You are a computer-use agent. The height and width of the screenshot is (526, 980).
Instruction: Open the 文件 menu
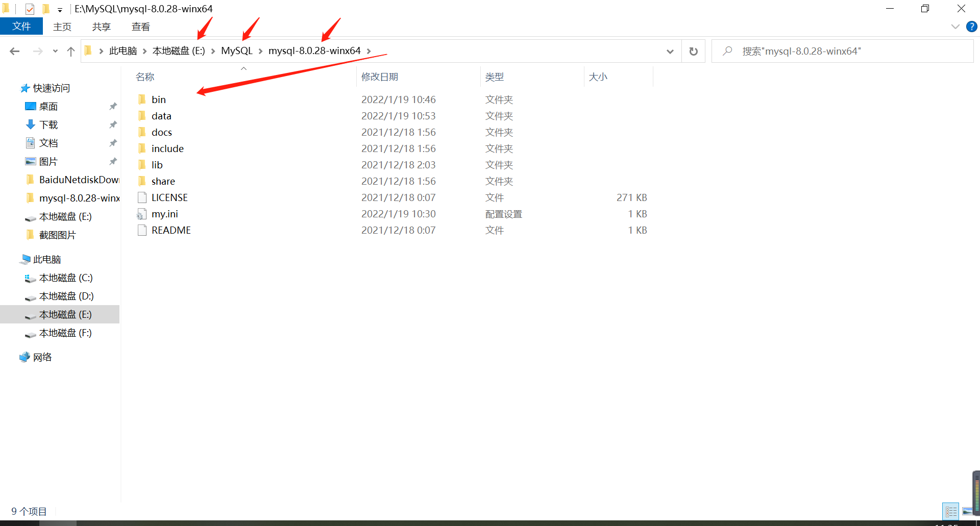[x=21, y=27]
